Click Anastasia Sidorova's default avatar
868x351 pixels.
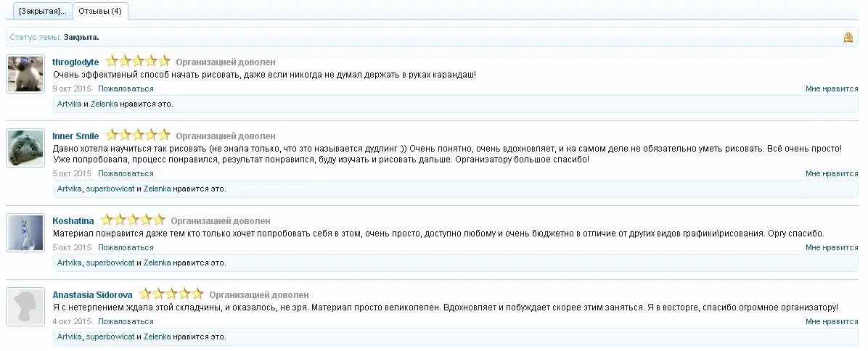coord(25,307)
